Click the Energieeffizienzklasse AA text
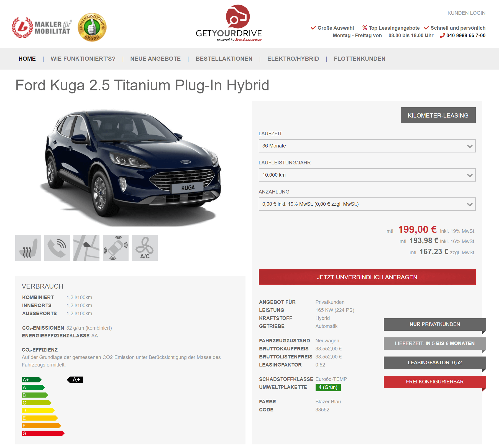 click(60, 336)
